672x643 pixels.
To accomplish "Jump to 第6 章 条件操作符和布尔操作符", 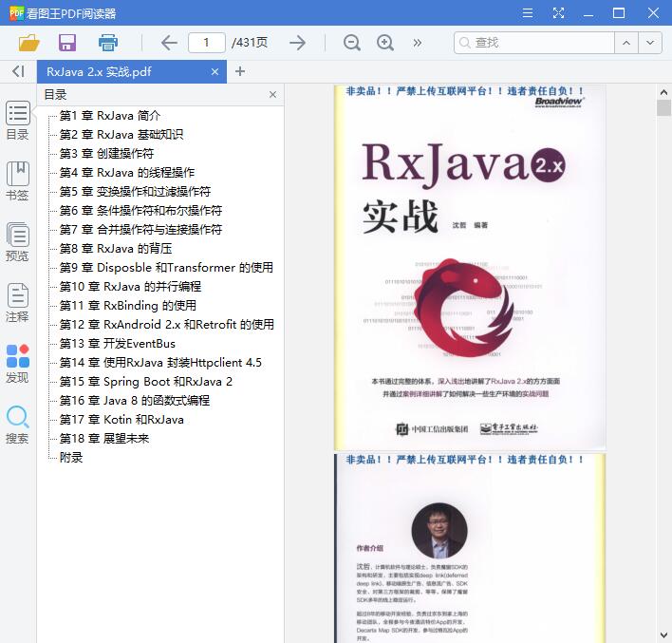I will [x=140, y=210].
